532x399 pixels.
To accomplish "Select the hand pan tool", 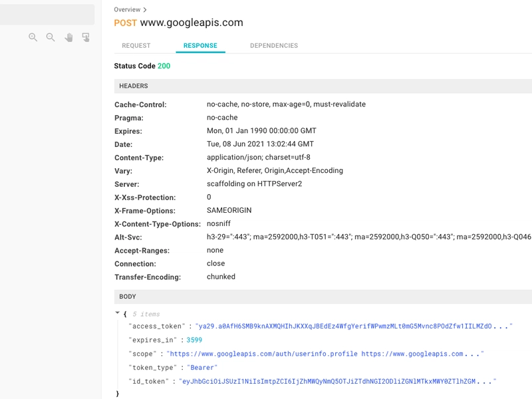I will [x=68, y=37].
